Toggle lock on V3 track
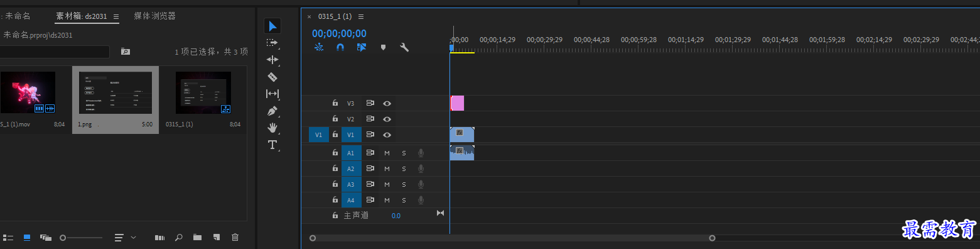This screenshot has width=980, height=249. [x=335, y=103]
